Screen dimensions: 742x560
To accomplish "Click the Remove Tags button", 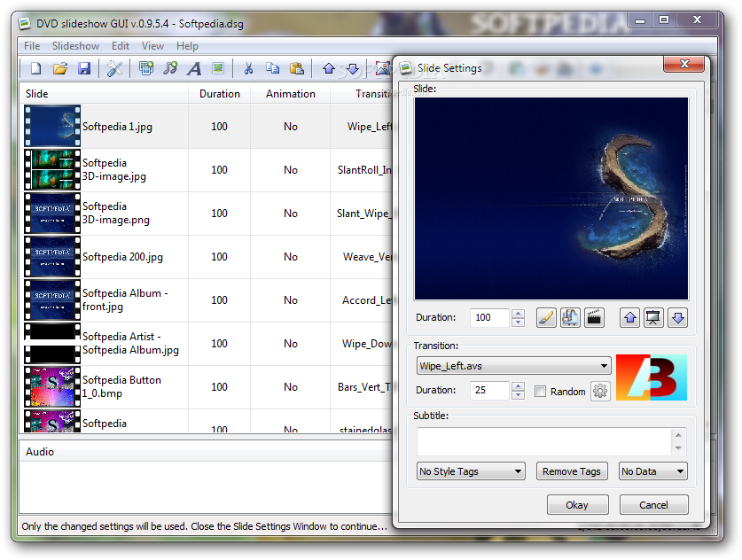I will coord(572,471).
